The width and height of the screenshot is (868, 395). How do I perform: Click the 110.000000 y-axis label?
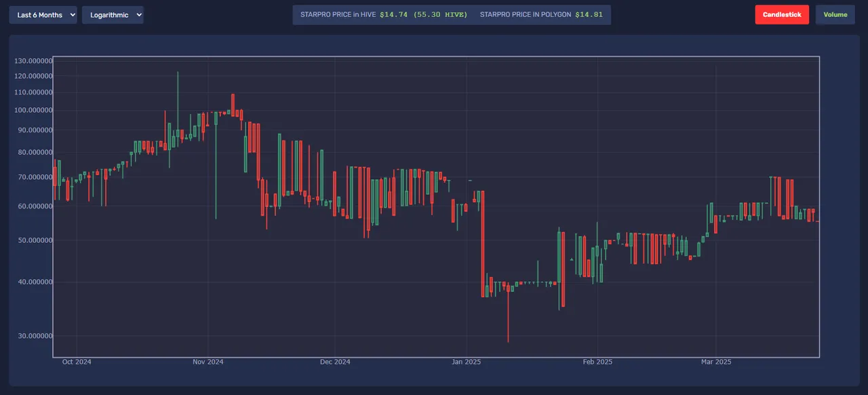pos(33,92)
